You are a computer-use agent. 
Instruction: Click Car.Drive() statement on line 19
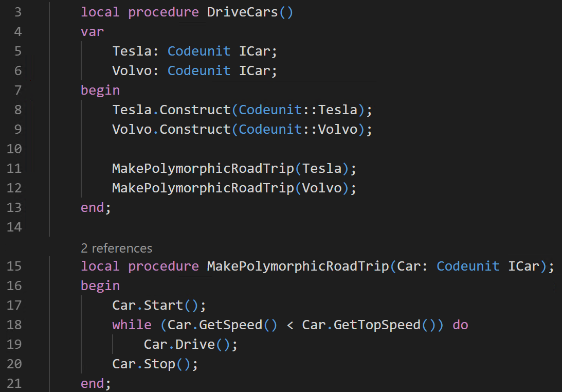pos(190,344)
